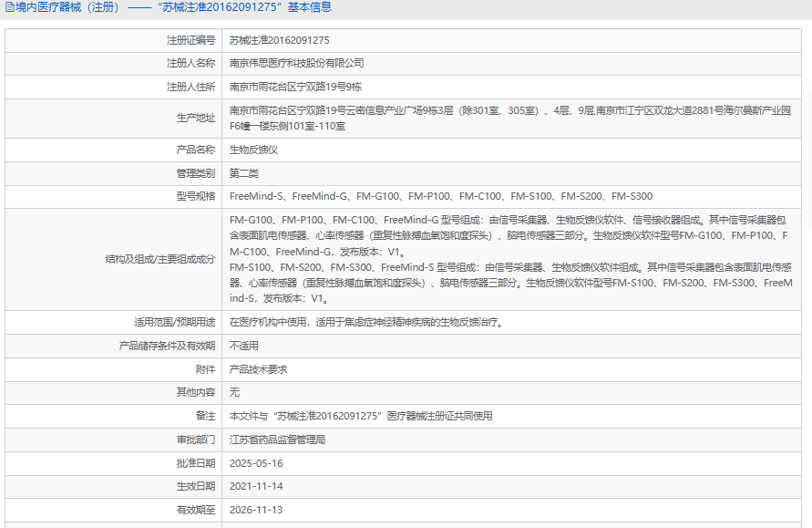This screenshot has width=812, height=528.
Task: Open the attachment 产品技术要求
Action: [x=259, y=369]
